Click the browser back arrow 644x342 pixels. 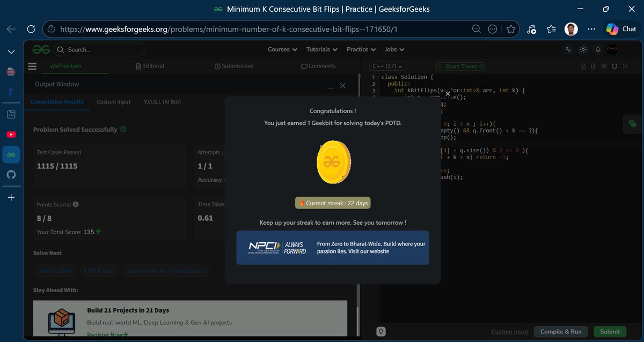[x=11, y=29]
